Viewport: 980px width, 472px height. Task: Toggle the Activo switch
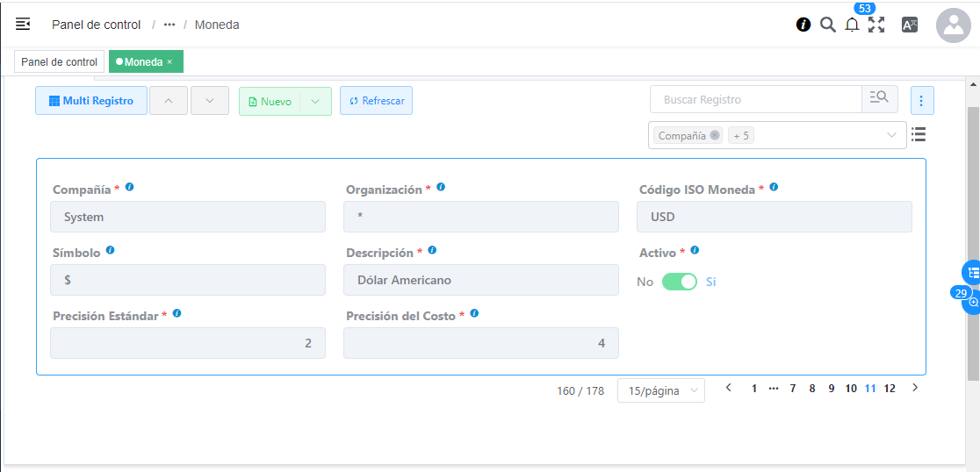tap(680, 282)
